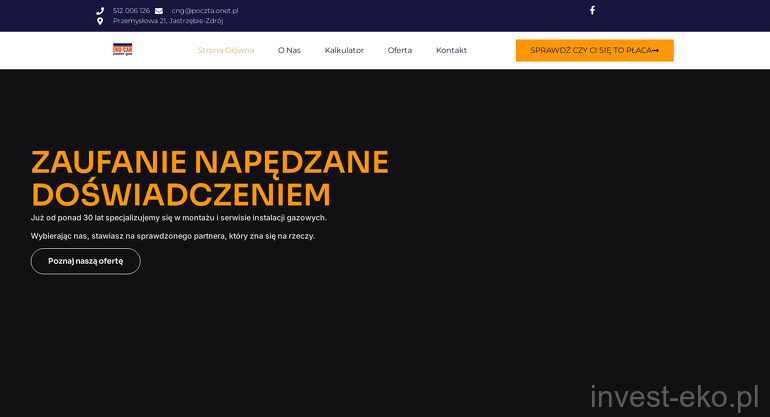This screenshot has width=770, height=417.
Task: Go to the O Nas page
Action: pyautogui.click(x=289, y=50)
